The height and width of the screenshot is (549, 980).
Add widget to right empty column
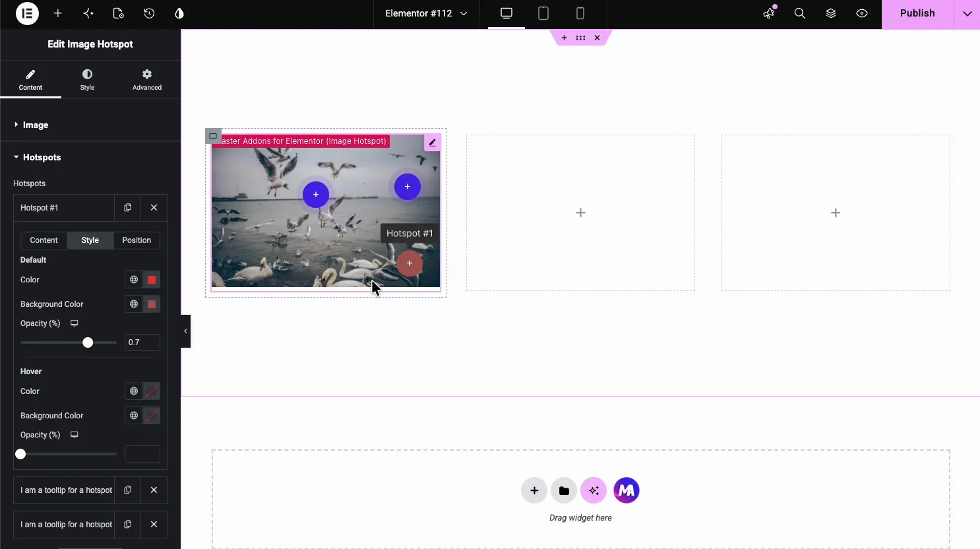click(x=836, y=212)
